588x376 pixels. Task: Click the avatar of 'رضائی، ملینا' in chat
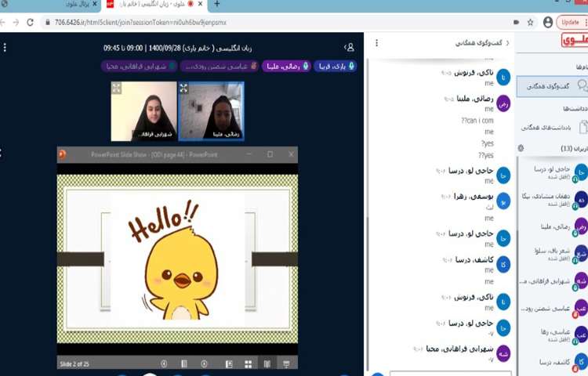click(x=503, y=103)
